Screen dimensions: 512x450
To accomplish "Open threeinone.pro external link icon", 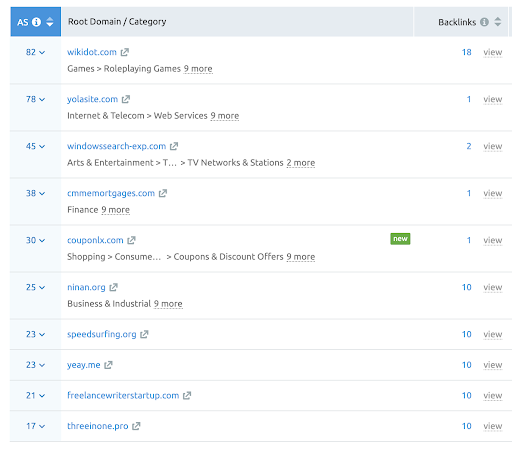I will point(136,426).
